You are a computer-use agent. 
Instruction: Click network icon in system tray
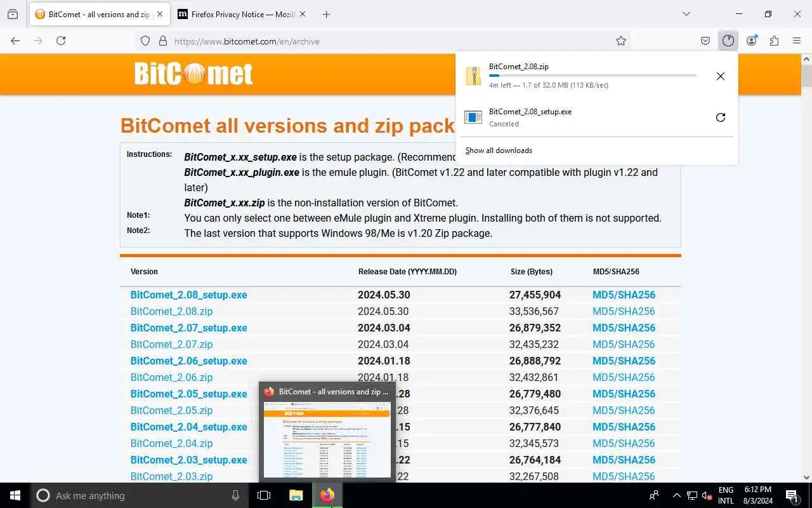(692, 495)
